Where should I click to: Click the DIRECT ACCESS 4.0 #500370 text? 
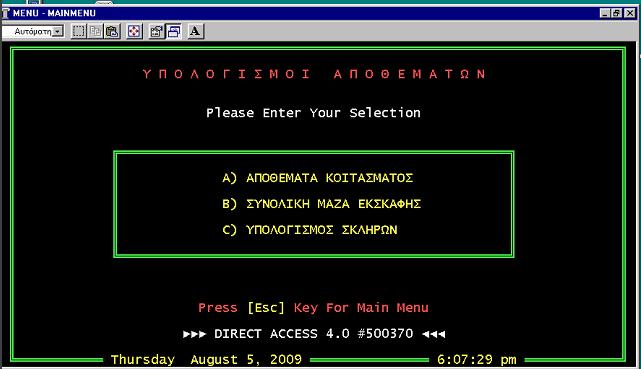314,334
